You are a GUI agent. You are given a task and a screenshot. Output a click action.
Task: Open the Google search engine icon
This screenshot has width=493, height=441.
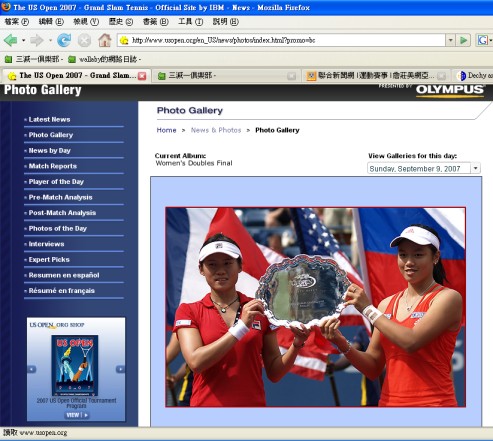[483, 40]
